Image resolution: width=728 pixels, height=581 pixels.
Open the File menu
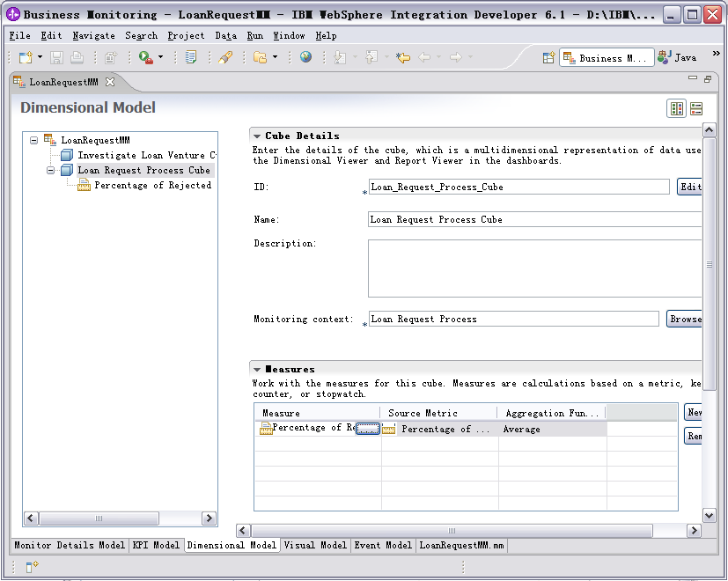pyautogui.click(x=19, y=36)
